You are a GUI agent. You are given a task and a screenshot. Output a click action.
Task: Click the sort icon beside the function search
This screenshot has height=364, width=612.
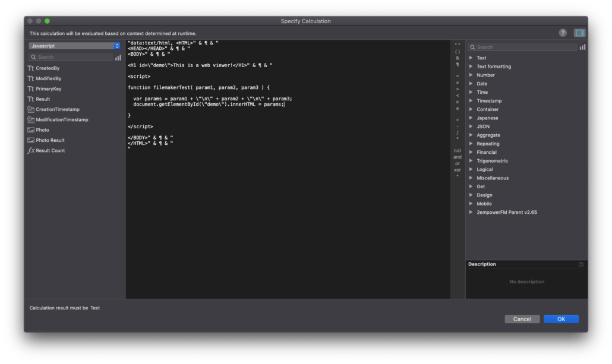(x=582, y=46)
